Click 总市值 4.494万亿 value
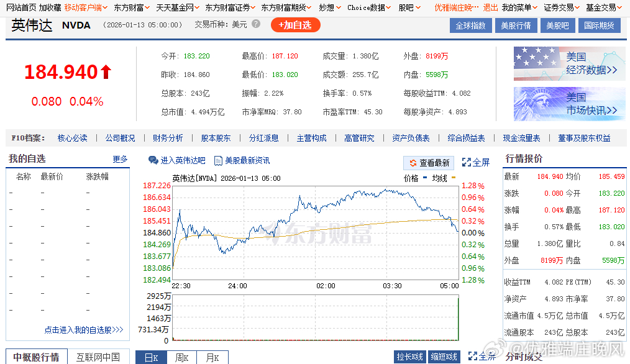 pyautogui.click(x=208, y=112)
